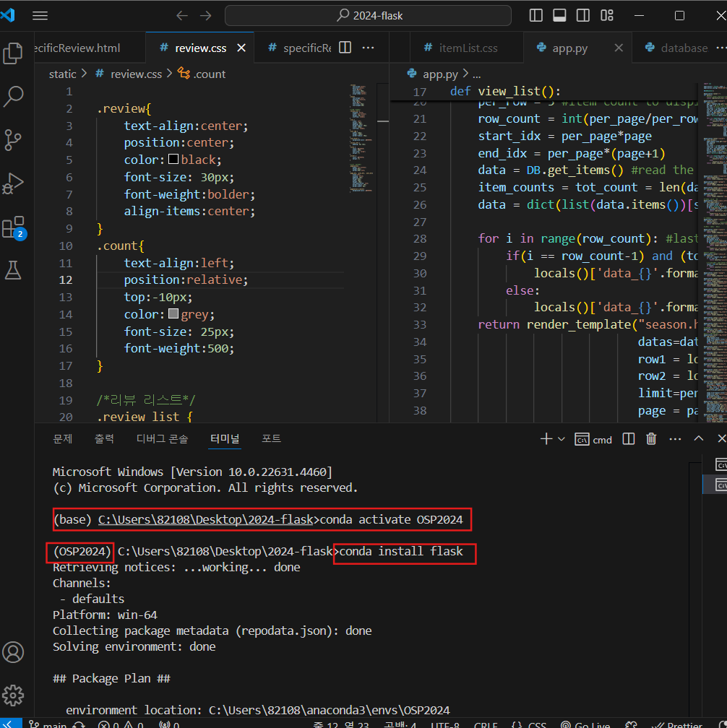
Task: Open the Accounts menu
Action: point(13,652)
